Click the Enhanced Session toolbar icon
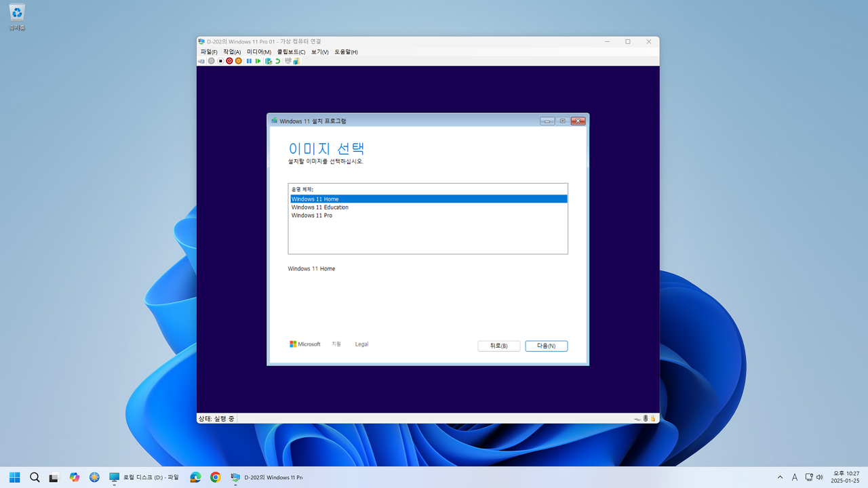This screenshot has height=488, width=868. coord(288,61)
